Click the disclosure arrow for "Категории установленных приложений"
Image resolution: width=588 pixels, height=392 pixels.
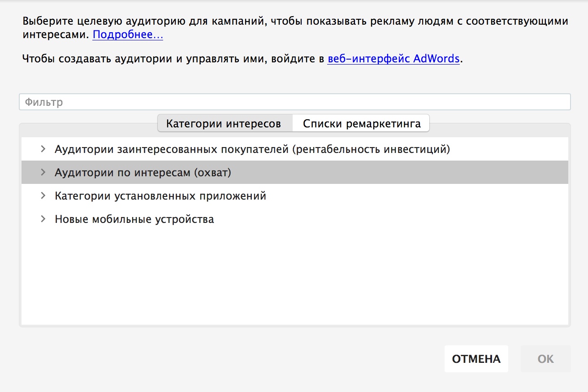pyautogui.click(x=43, y=195)
